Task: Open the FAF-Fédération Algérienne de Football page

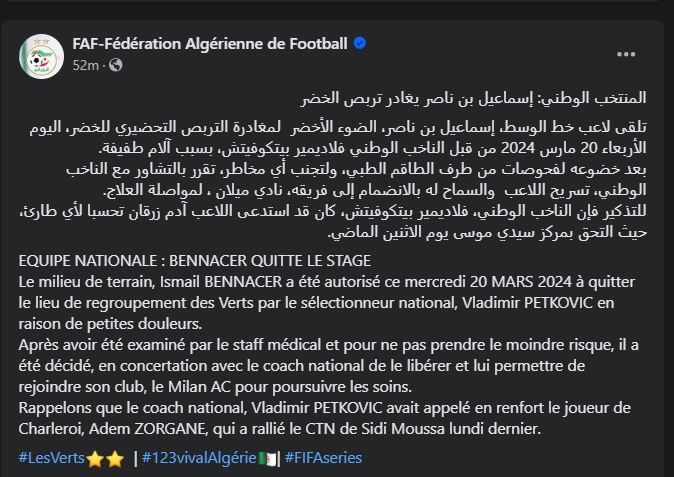Action: 210,44
